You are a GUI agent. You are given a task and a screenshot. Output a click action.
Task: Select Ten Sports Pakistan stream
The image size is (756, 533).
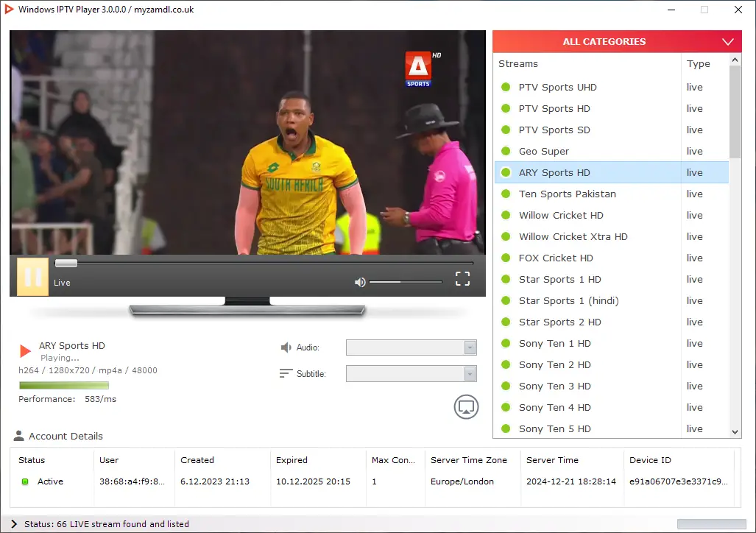tap(612, 194)
